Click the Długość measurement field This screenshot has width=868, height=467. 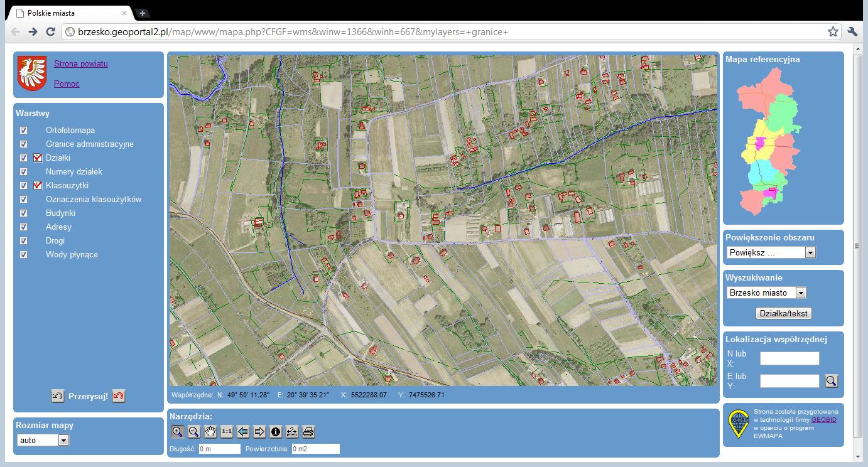click(x=219, y=449)
